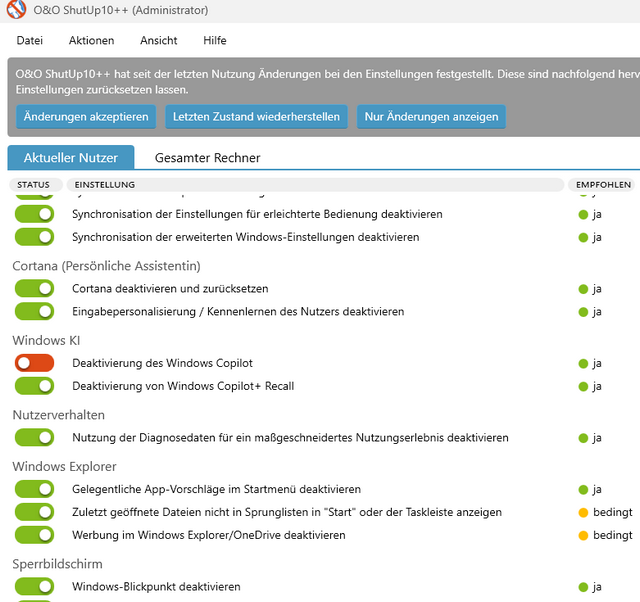Click green dot for Eingabepersonalisierung row
This screenshot has width=640, height=602.
pyautogui.click(x=583, y=312)
